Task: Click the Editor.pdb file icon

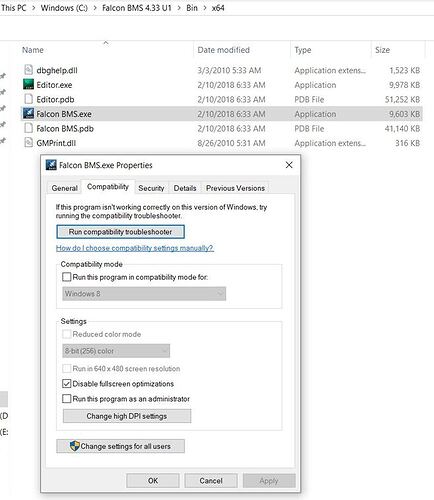Action: 29,99
